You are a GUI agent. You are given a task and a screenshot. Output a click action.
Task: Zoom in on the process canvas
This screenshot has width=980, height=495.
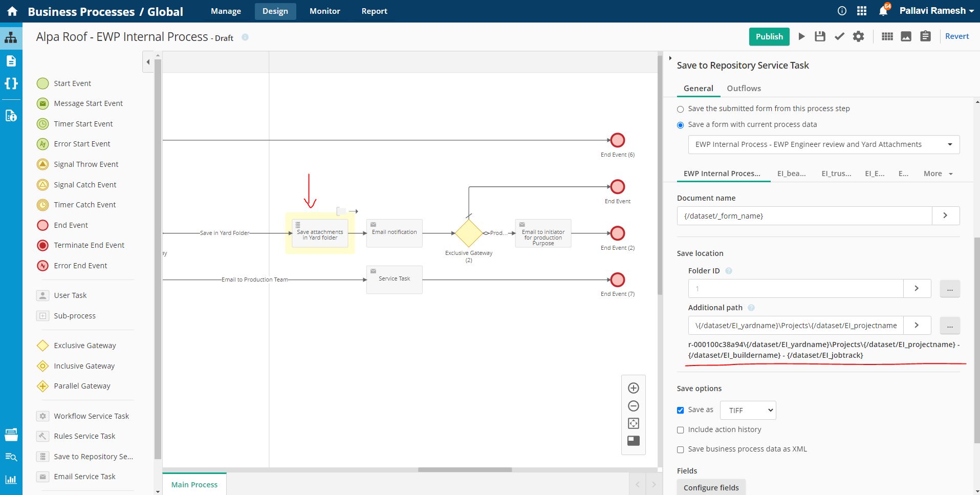[x=633, y=388]
